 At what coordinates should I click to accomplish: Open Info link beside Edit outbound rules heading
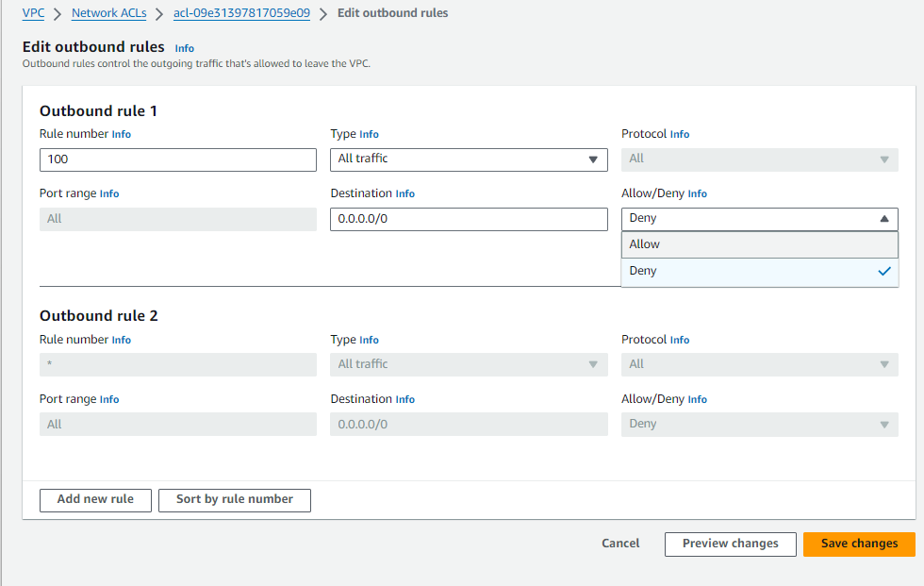point(185,48)
